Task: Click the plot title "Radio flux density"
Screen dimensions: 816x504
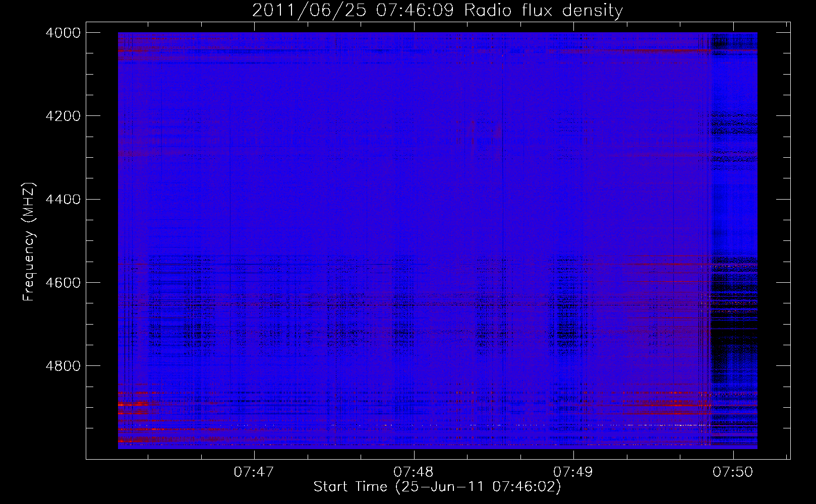Action: point(543,10)
